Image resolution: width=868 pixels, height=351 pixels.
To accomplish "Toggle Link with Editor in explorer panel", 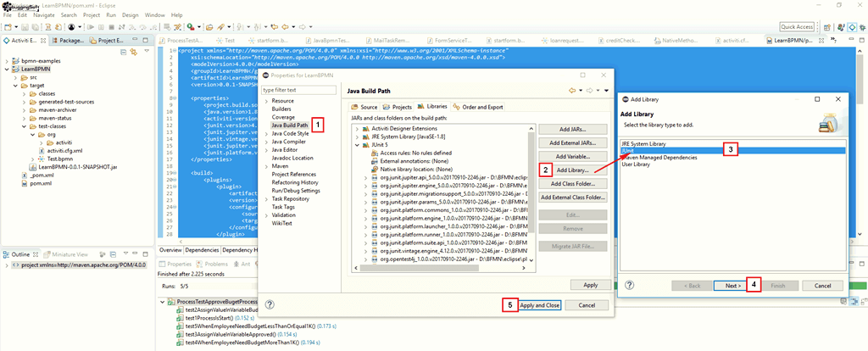I will pyautogui.click(x=133, y=52).
